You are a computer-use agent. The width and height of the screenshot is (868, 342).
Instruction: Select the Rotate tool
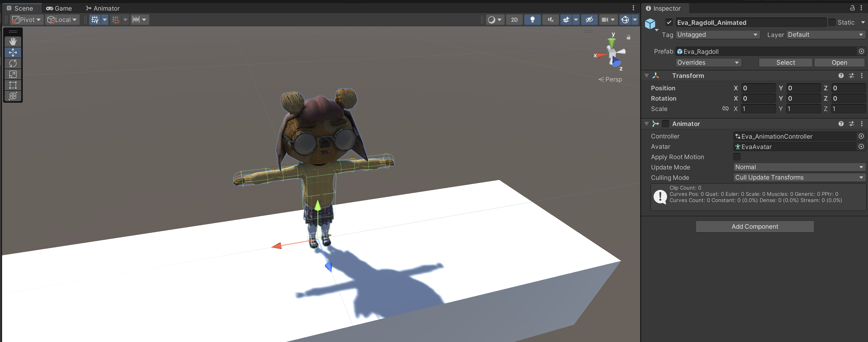tap(13, 63)
